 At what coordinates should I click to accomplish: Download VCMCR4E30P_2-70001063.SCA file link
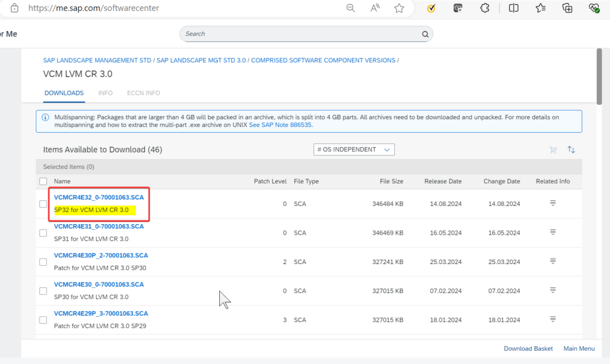(x=101, y=256)
